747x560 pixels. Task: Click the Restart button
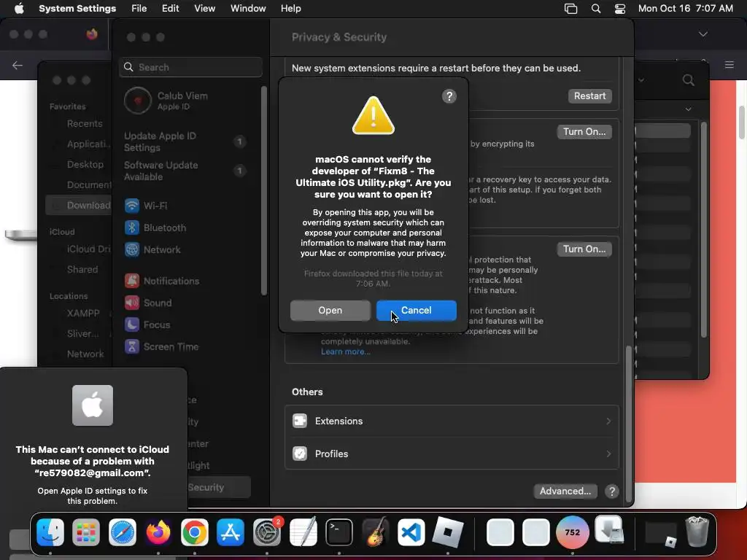[589, 96]
